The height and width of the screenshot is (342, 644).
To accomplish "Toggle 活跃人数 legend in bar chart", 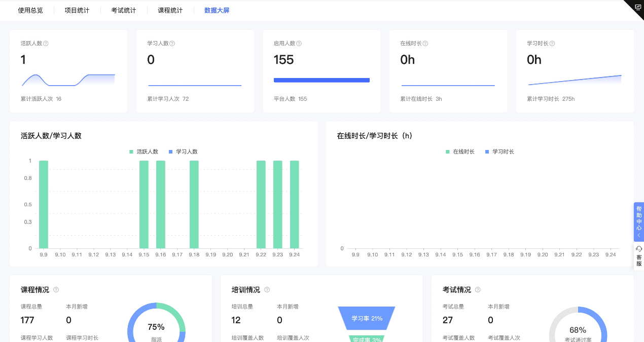I will tap(144, 151).
